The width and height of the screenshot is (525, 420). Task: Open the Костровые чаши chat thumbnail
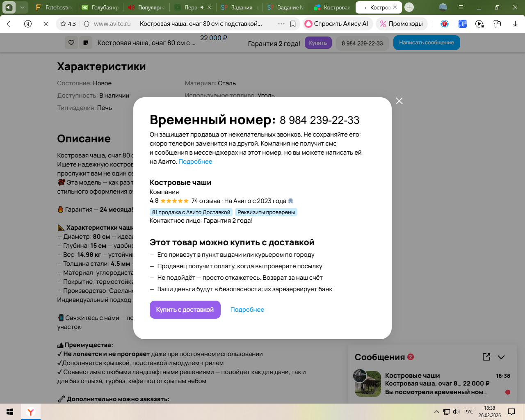pyautogui.click(x=367, y=383)
